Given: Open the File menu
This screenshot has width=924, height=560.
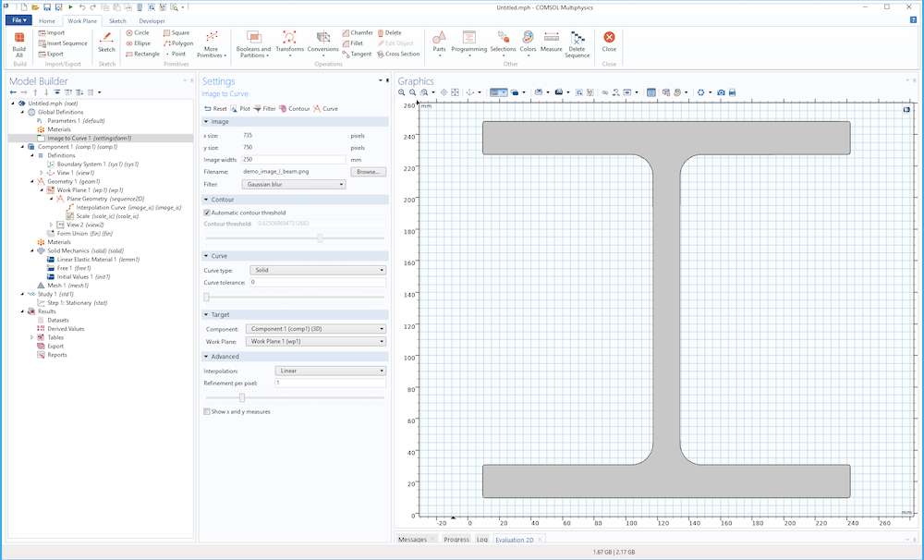Looking at the screenshot, I should [18, 20].
